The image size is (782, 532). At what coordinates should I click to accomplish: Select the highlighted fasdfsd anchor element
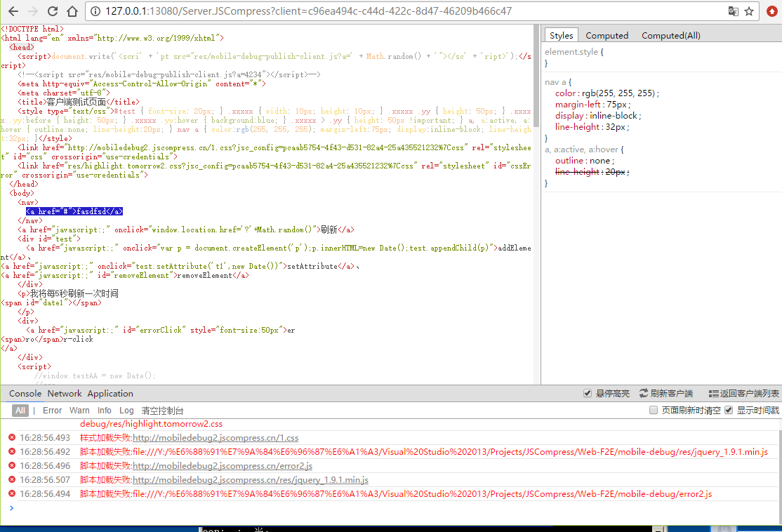[x=74, y=211]
